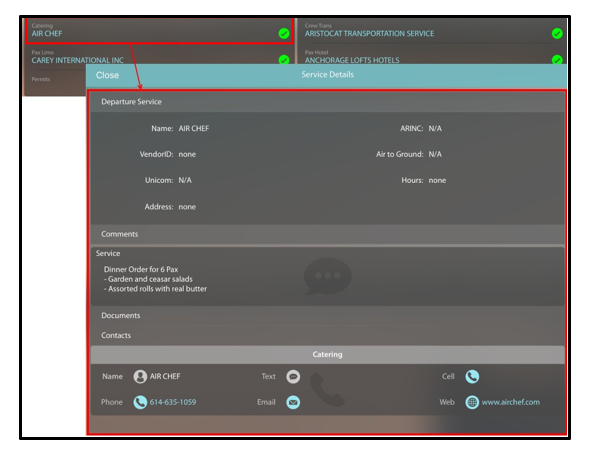Click the green checkmark on the Pax Limo tile
Viewport: 615px width, 459px height.
tap(284, 60)
